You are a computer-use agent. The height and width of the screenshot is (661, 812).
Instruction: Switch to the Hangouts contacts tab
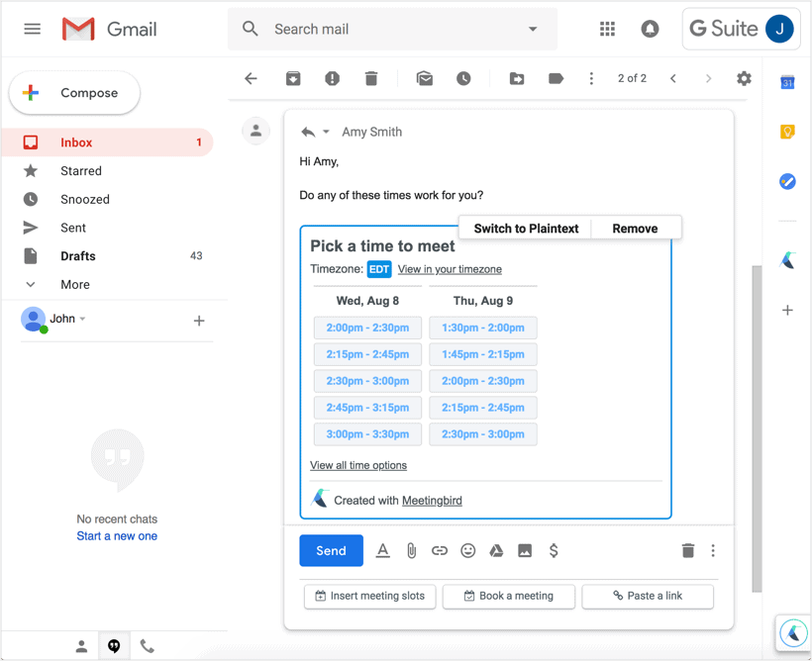click(x=81, y=646)
